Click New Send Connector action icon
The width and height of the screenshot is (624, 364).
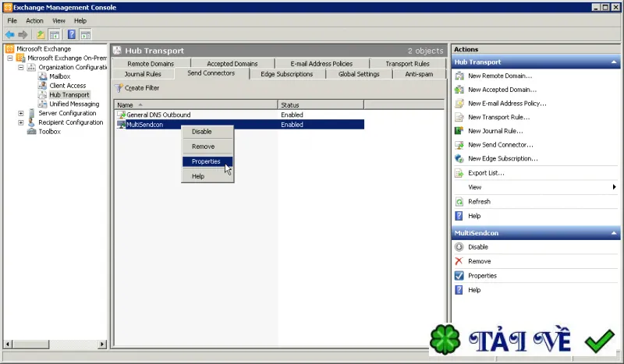[459, 145]
